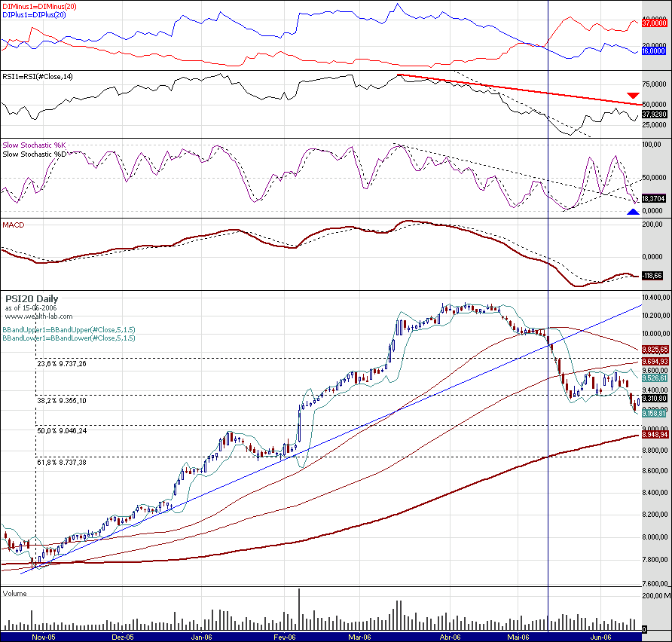Click the 61,8% 8.737,38 Fibonacci label
Image resolution: width=672 pixels, height=642 pixels.
(x=62, y=462)
